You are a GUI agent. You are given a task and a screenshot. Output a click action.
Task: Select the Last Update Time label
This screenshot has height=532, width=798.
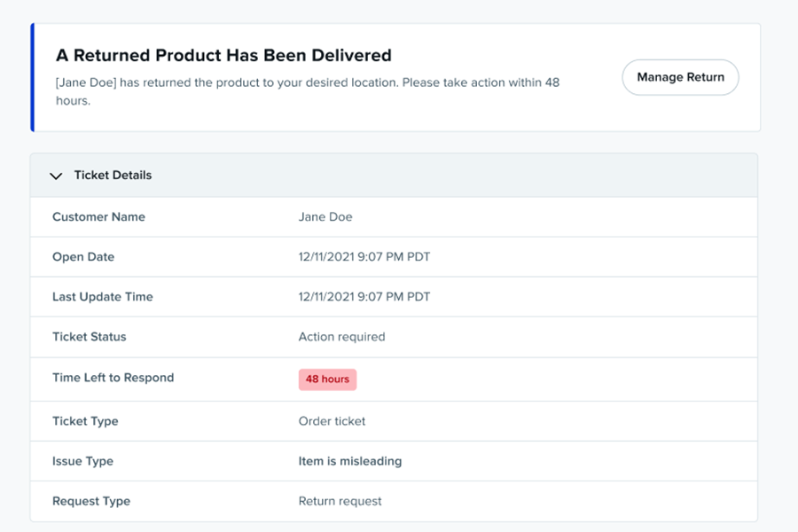(x=103, y=297)
